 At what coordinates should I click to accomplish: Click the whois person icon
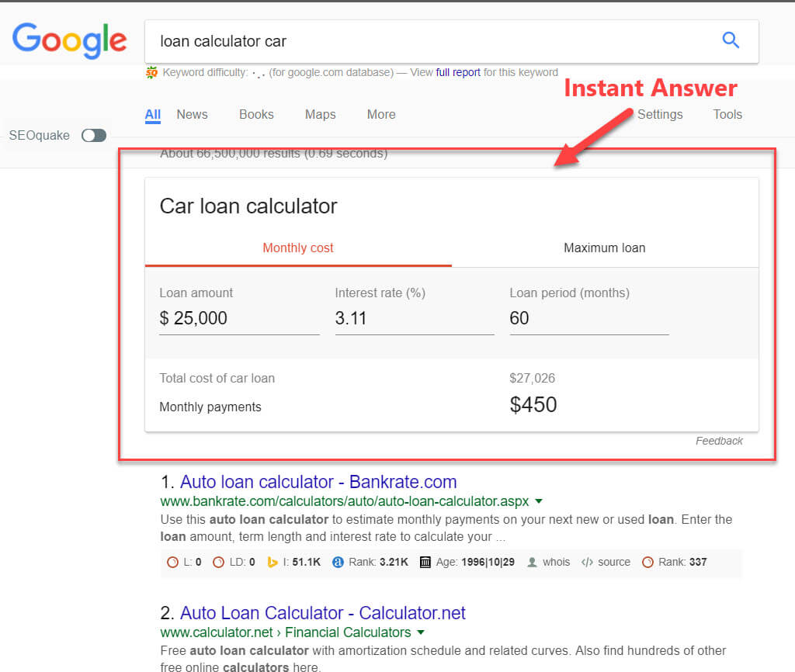(x=532, y=562)
